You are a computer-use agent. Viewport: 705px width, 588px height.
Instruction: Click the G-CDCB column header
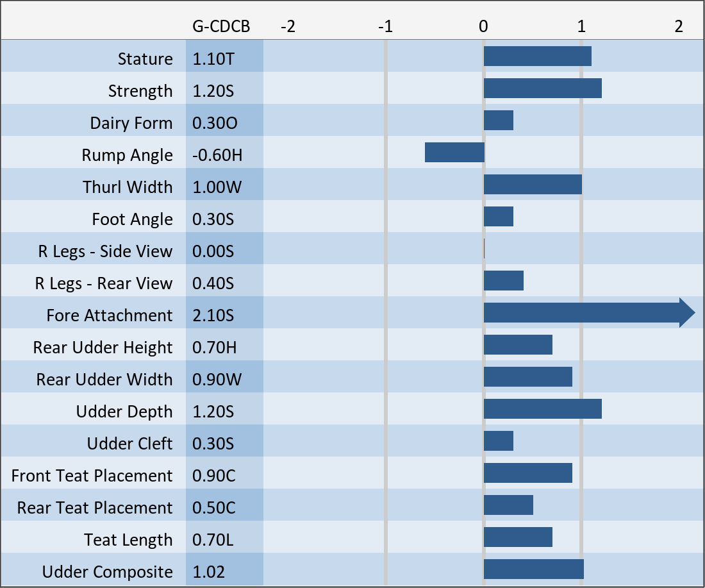pos(221,26)
